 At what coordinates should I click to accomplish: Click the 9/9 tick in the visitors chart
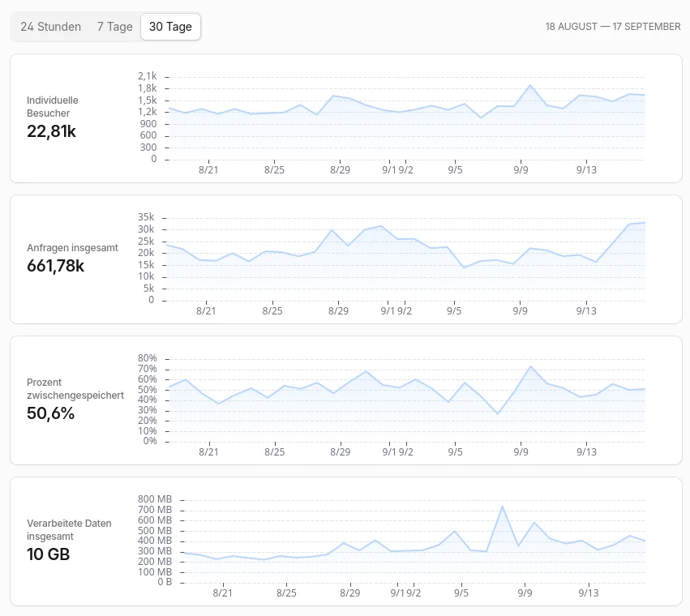521,170
